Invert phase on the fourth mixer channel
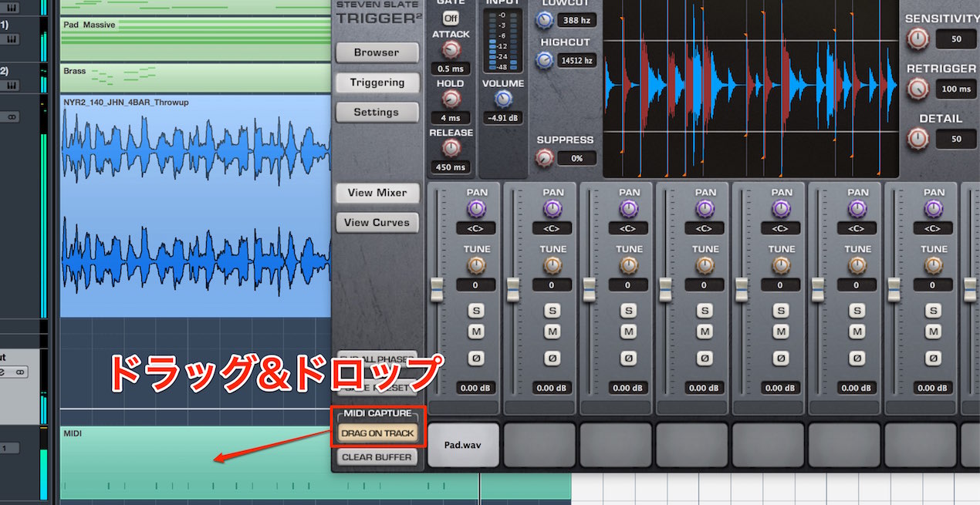The image size is (980, 505). [705, 359]
